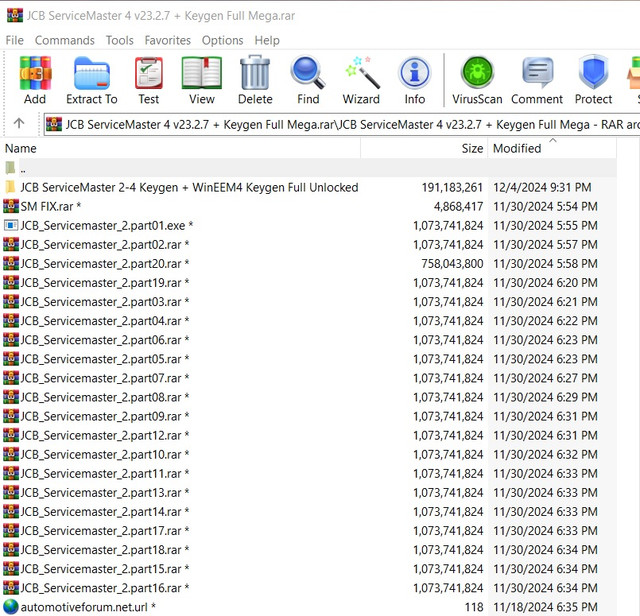640x616 pixels.
Task: Click date 11/18/2024 6:35 PM
Action: click(545, 607)
